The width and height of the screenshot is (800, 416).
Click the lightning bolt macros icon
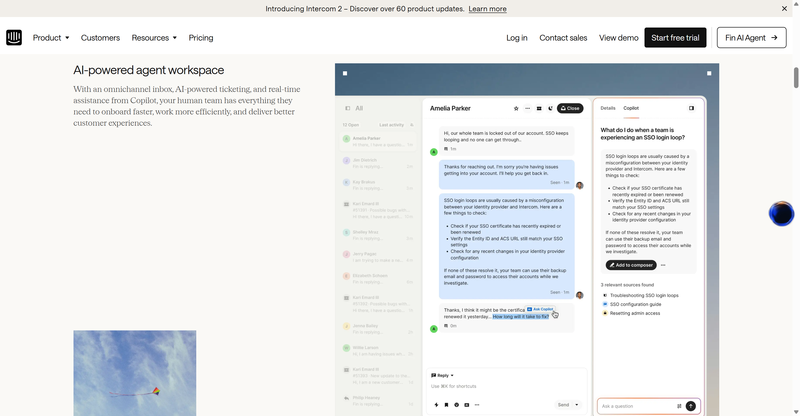point(436,405)
